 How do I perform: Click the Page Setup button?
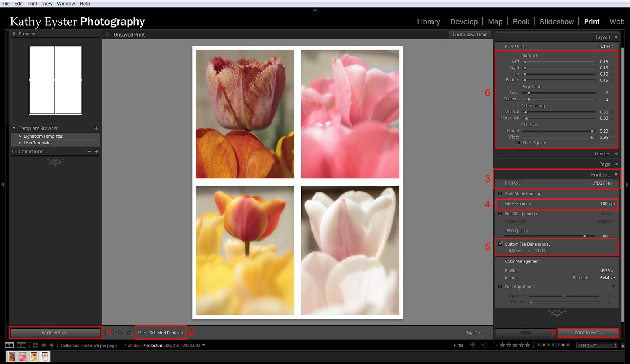[55, 333]
